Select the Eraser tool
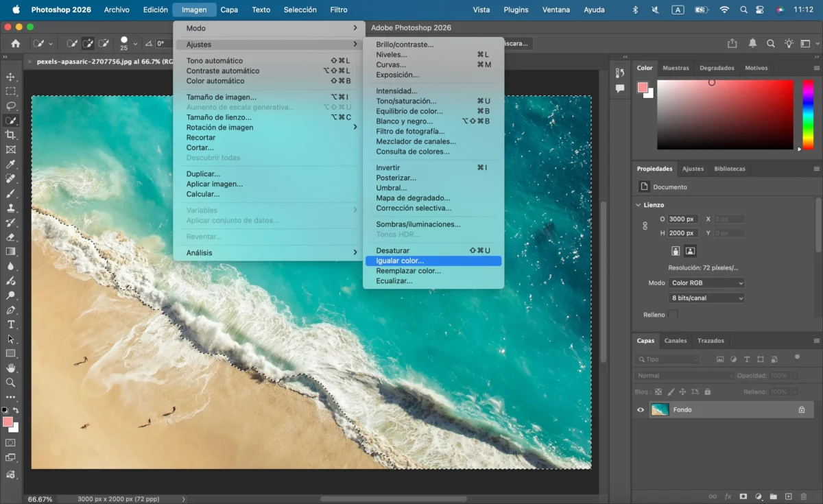 click(x=11, y=237)
